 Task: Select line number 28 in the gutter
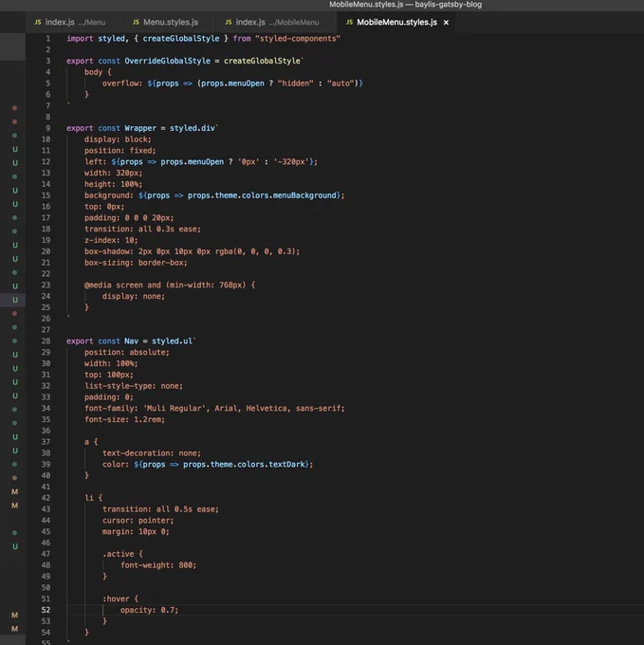point(46,341)
